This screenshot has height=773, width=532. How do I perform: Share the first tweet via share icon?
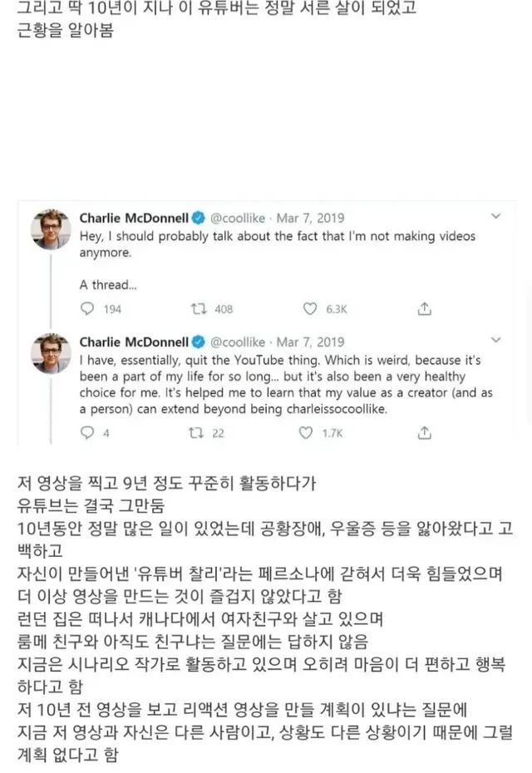tap(424, 308)
